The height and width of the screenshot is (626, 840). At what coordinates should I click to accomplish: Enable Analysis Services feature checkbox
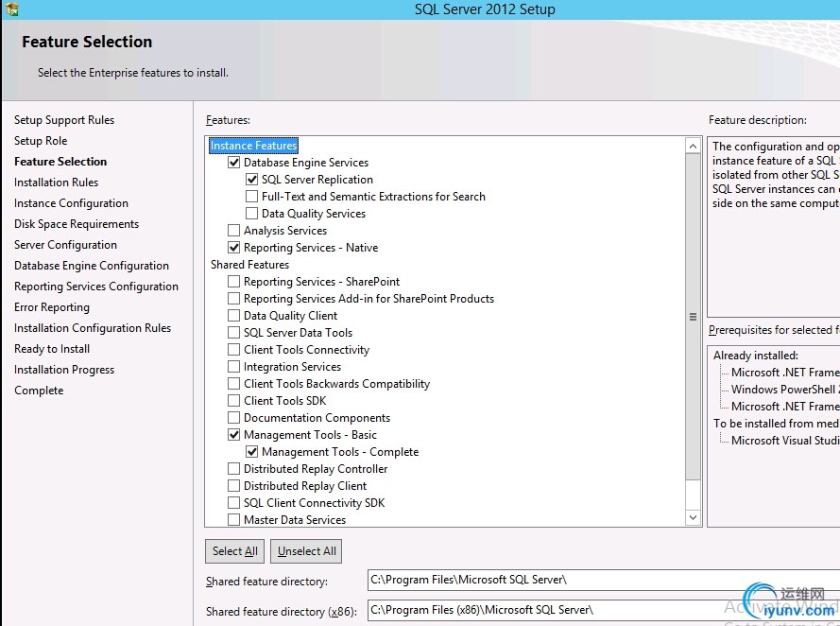(234, 231)
